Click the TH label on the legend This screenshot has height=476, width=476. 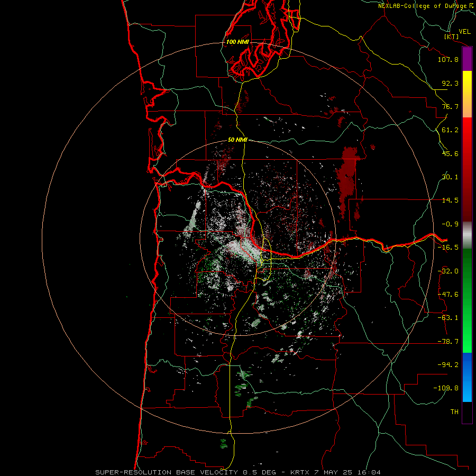[454, 412]
